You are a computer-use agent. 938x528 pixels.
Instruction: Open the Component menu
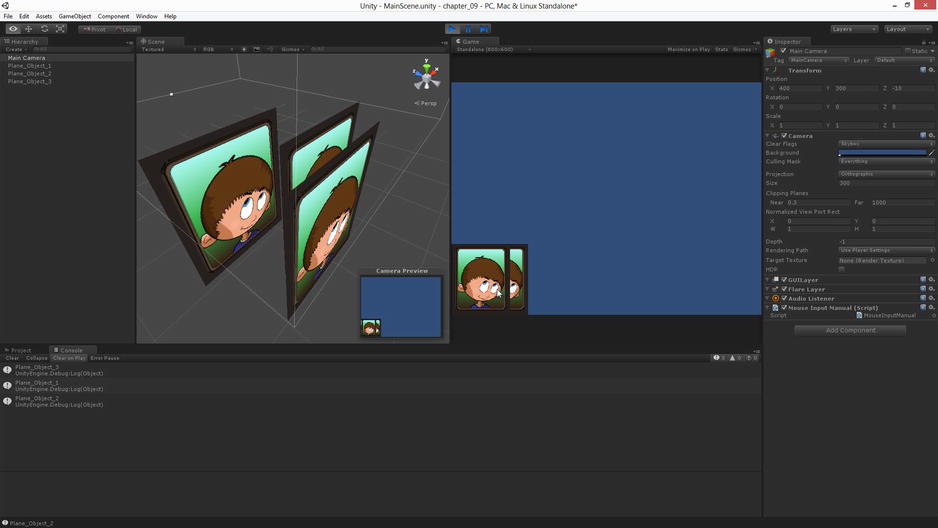(113, 16)
